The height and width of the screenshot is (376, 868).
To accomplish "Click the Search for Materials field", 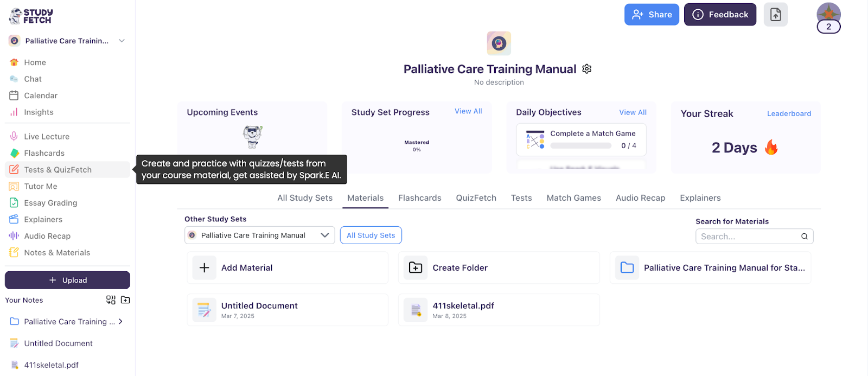I will (754, 237).
